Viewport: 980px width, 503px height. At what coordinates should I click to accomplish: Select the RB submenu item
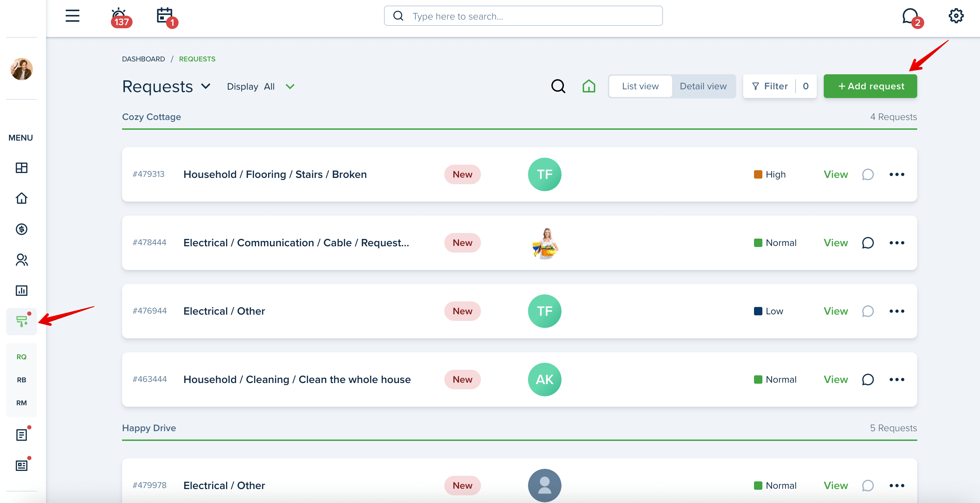[x=21, y=380]
